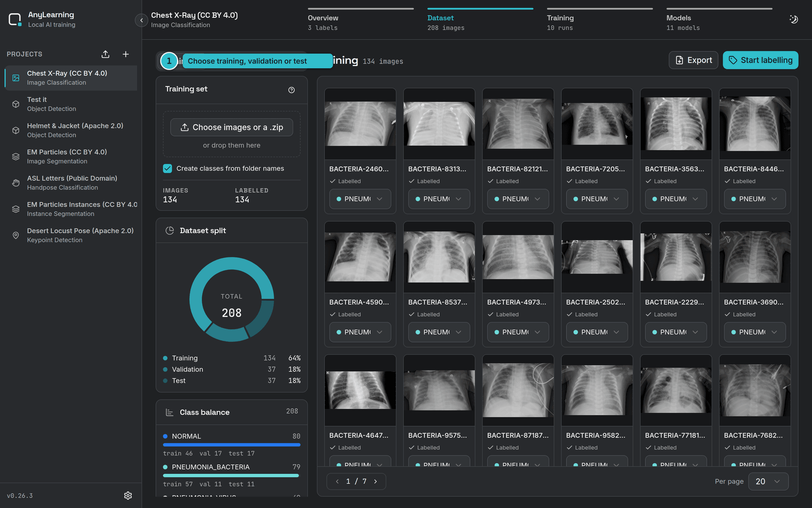Open settings gear in sidebar footer

[x=128, y=495]
